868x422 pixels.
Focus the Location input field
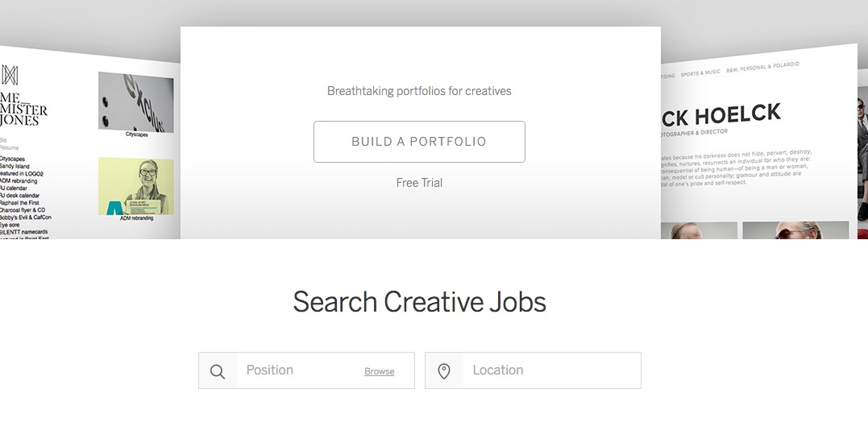coord(533,370)
